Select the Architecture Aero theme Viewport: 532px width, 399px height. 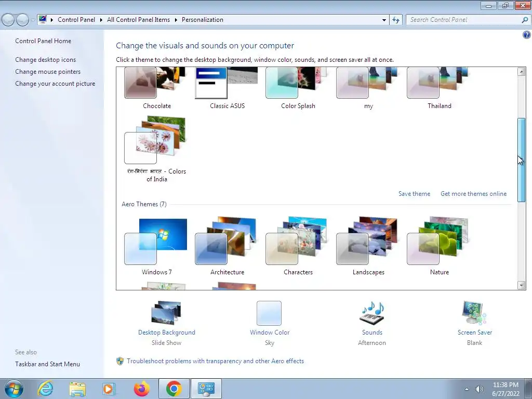click(227, 247)
